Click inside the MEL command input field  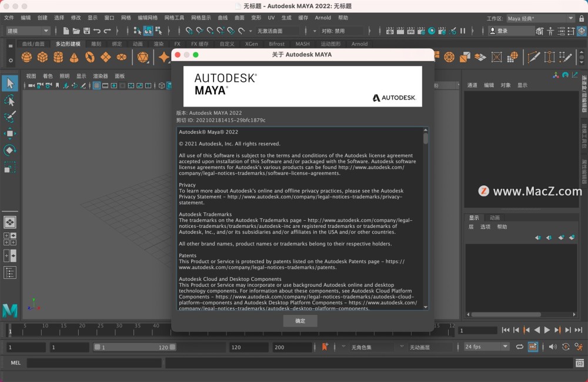coord(94,363)
